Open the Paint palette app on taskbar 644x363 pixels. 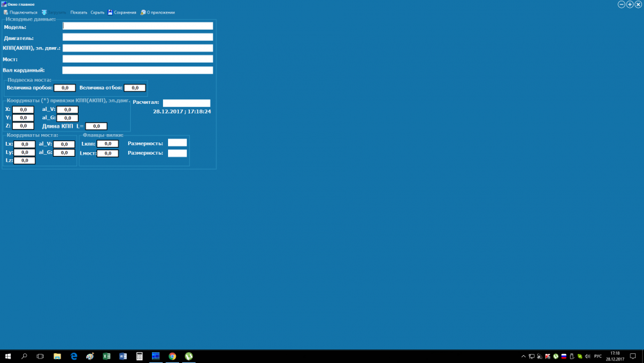pyautogui.click(x=90, y=356)
